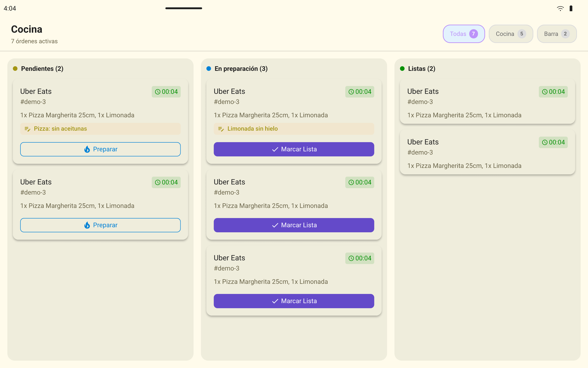Click the battery status icon

coord(571,9)
